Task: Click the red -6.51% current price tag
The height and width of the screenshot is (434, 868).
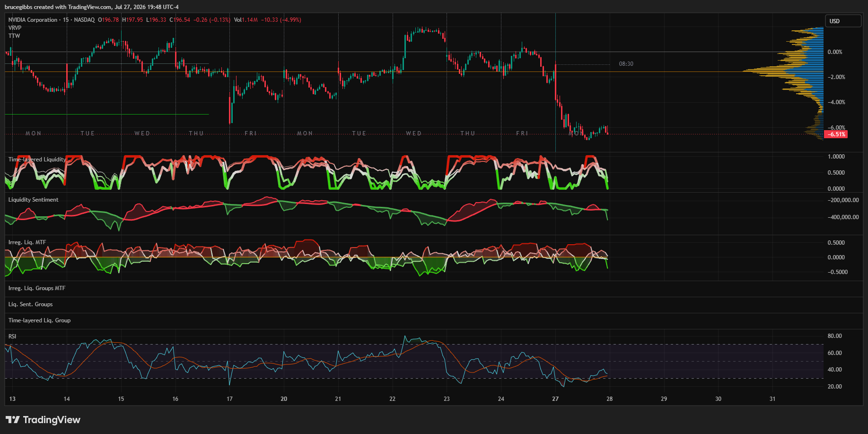Action: click(x=836, y=134)
